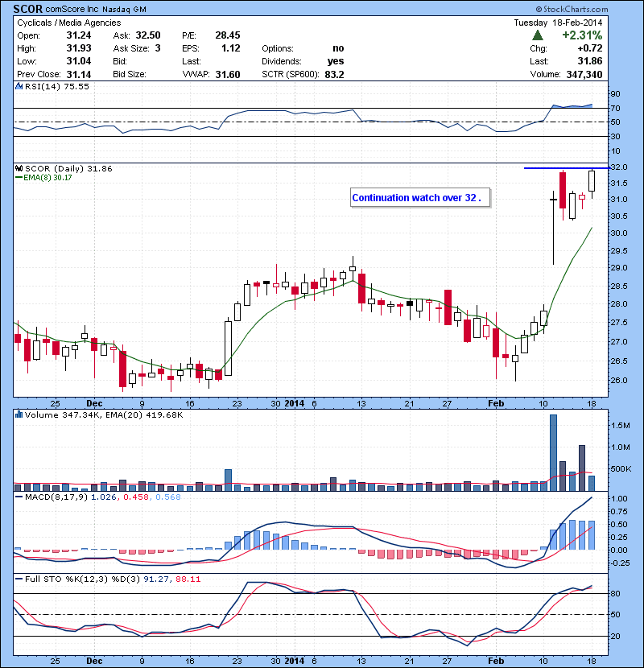Click the +2.31% percent change
Image resolution: width=644 pixels, height=668 pixels.
(x=582, y=35)
